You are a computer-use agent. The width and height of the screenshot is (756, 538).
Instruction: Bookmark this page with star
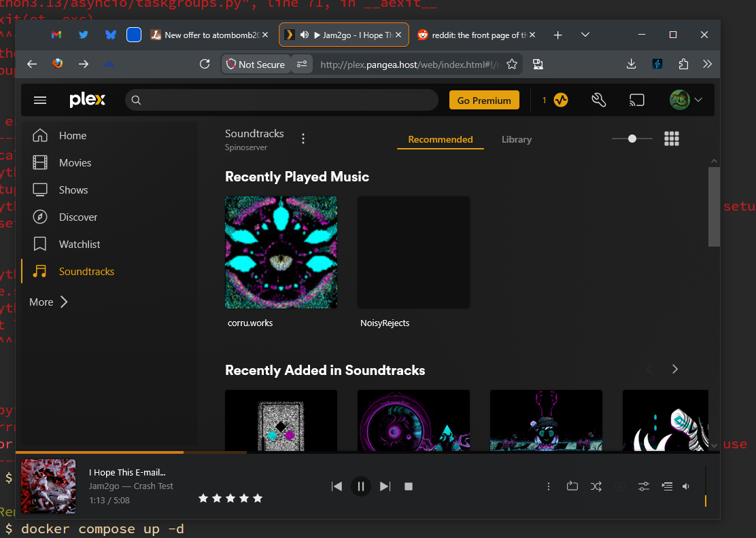[511, 64]
